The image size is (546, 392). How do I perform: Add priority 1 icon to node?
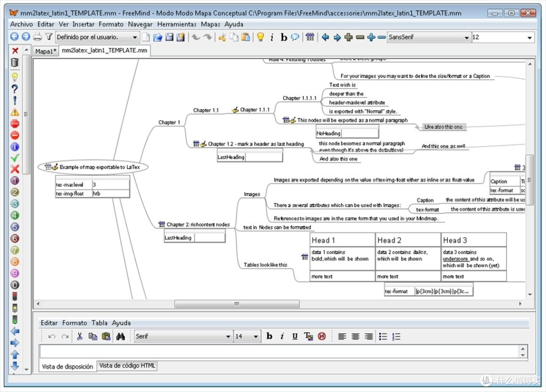coord(15,181)
